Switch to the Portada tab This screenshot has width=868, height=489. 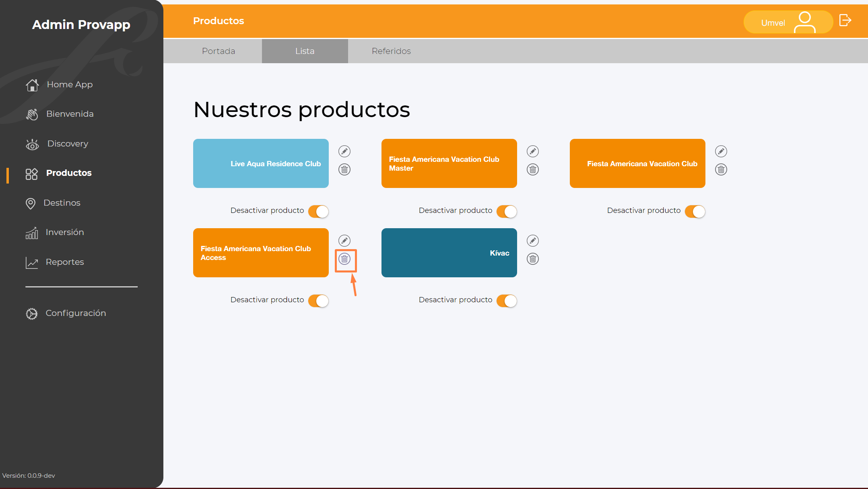coord(219,51)
